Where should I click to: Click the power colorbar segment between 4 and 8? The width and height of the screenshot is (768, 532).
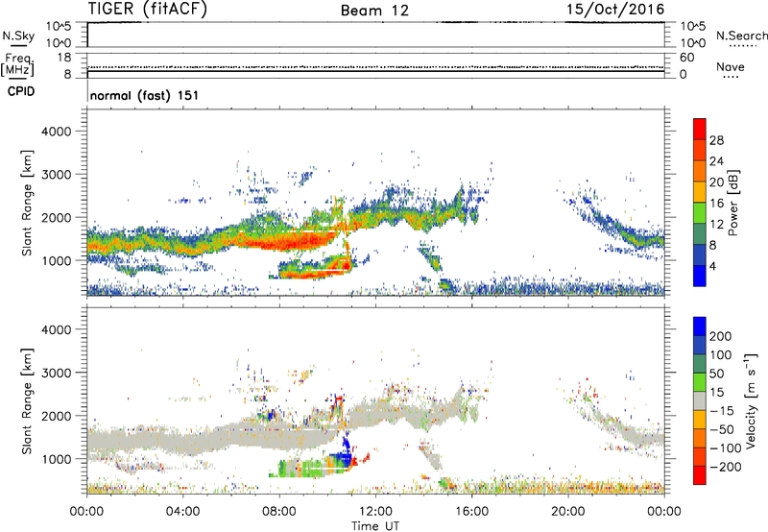[700, 255]
